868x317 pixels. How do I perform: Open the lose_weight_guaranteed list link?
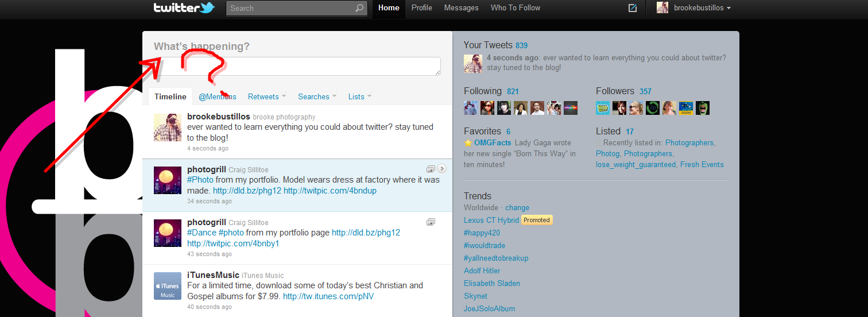tap(635, 164)
